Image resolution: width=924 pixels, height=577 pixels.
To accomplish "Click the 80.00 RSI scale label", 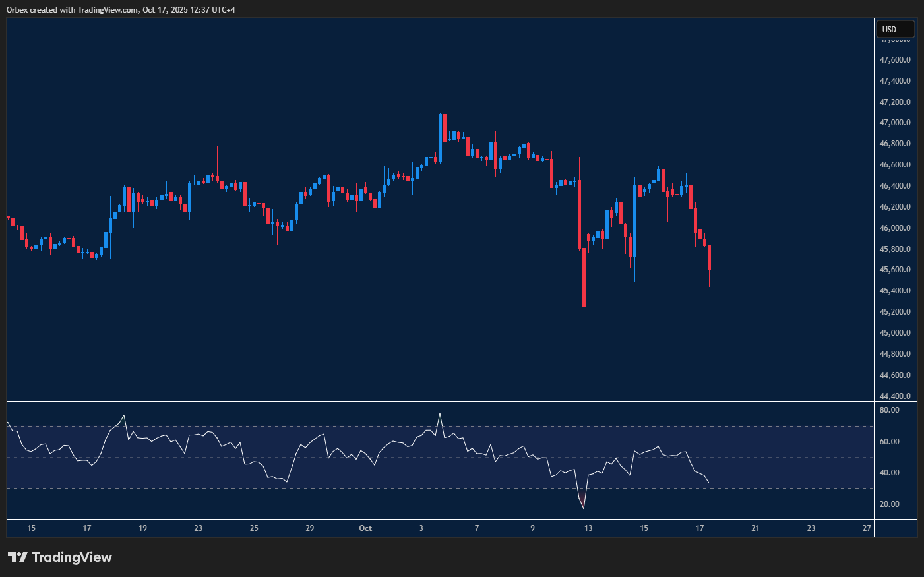I will pyautogui.click(x=889, y=410).
